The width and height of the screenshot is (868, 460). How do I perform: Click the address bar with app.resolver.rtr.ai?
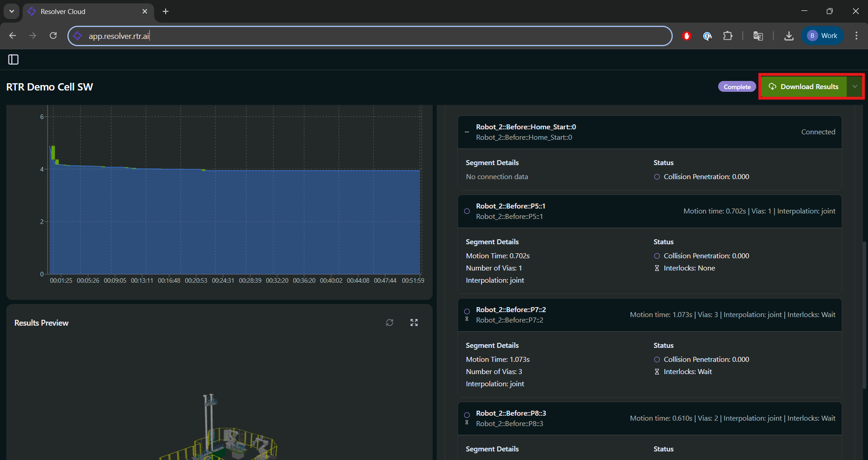(x=369, y=36)
